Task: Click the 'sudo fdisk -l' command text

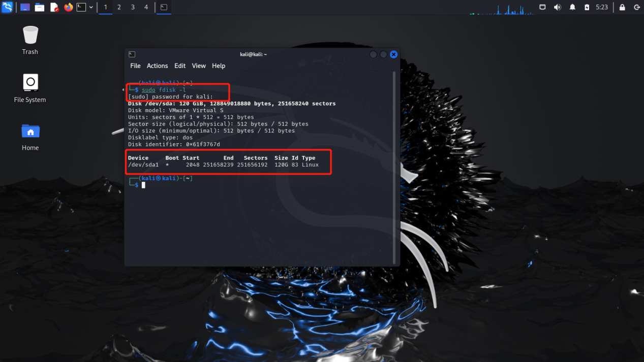Action: tap(164, 90)
